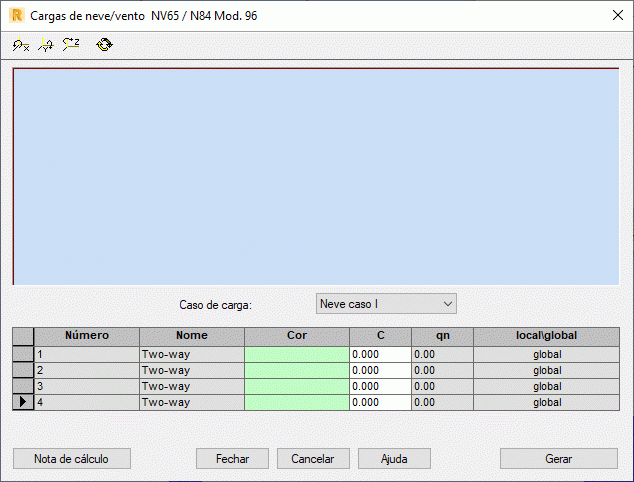Image resolution: width=634 pixels, height=482 pixels.
Task: Click the green Cor swatch in row 4
Action: (297, 402)
